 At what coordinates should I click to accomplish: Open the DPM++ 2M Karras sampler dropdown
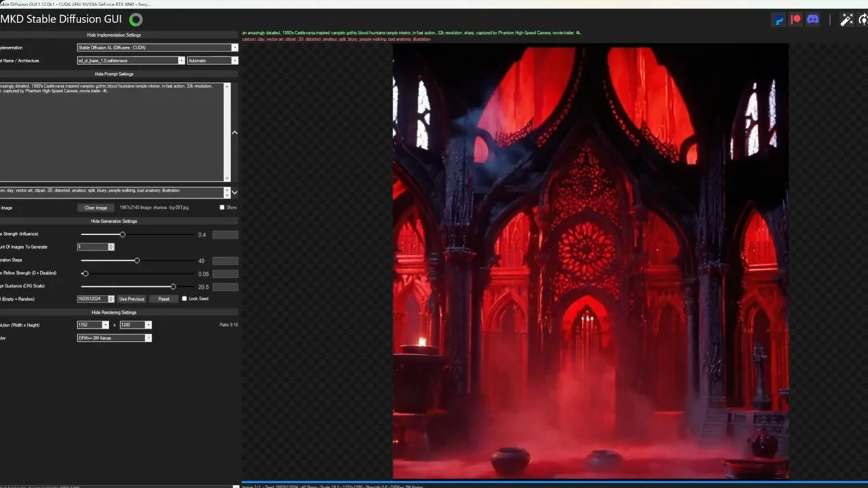[x=114, y=338]
